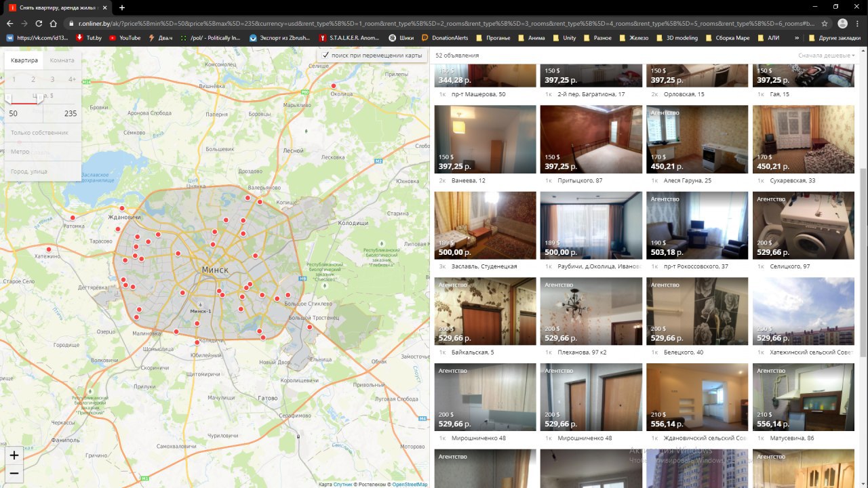Open the Сначала дешевые sort dropdown
The image size is (868, 488).
pyautogui.click(x=827, y=55)
